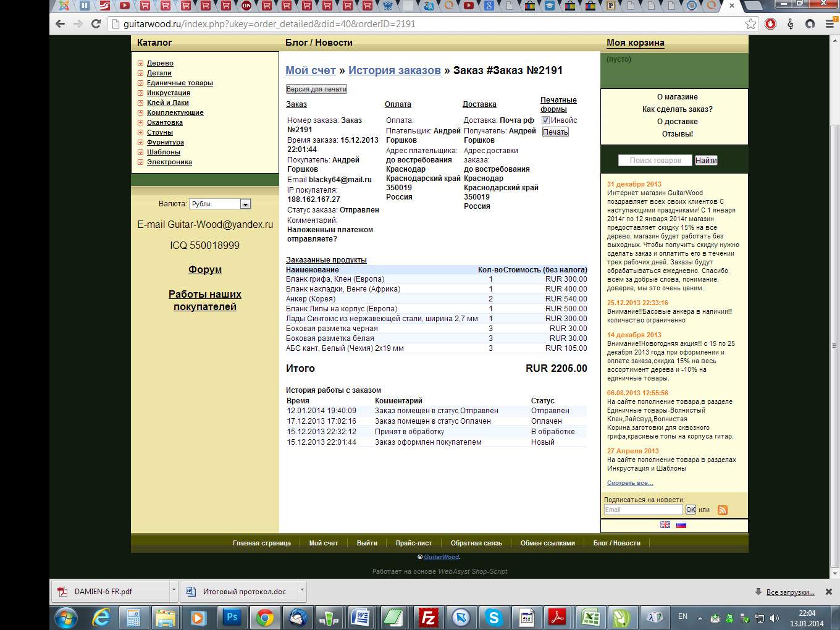
Task: Click the Версия для печати button
Action: click(x=316, y=89)
